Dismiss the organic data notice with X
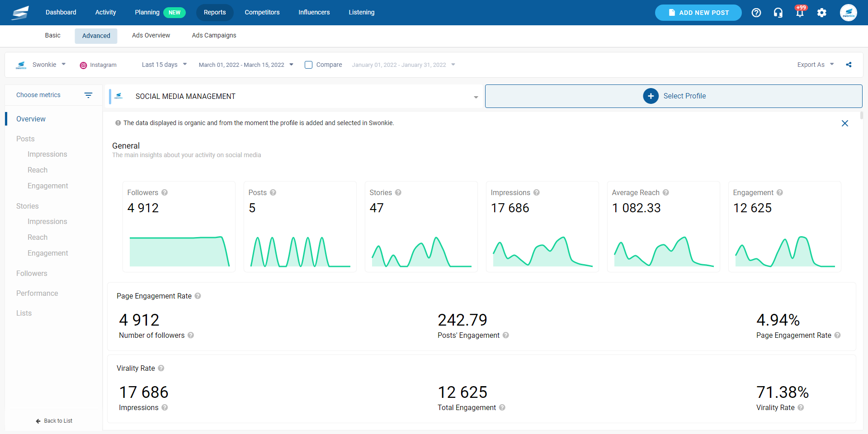 tap(844, 123)
